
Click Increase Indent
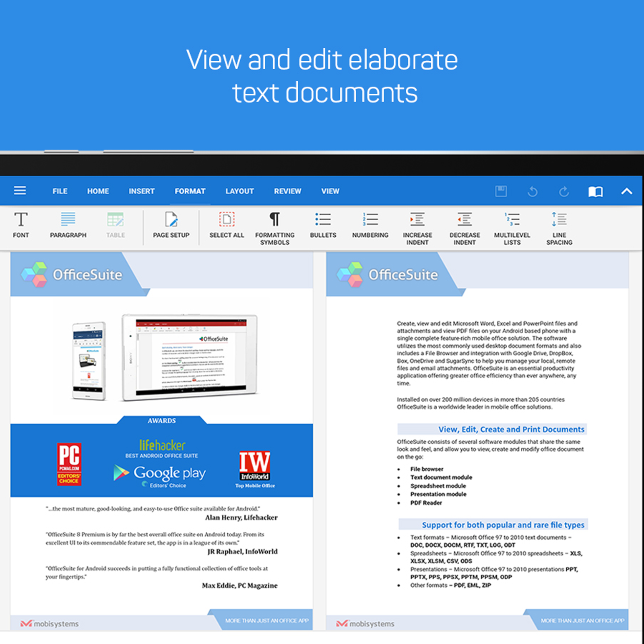pos(417,229)
